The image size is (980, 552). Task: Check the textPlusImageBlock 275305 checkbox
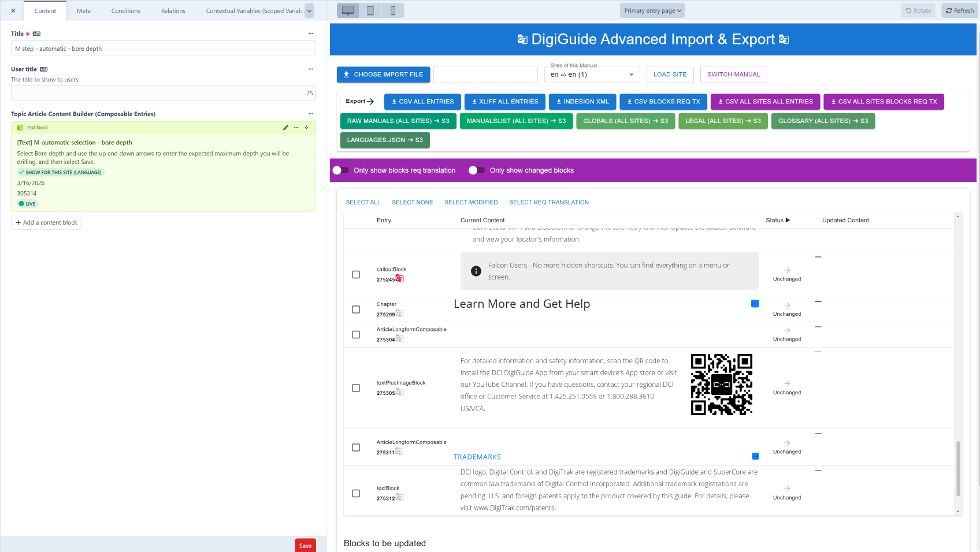(356, 388)
